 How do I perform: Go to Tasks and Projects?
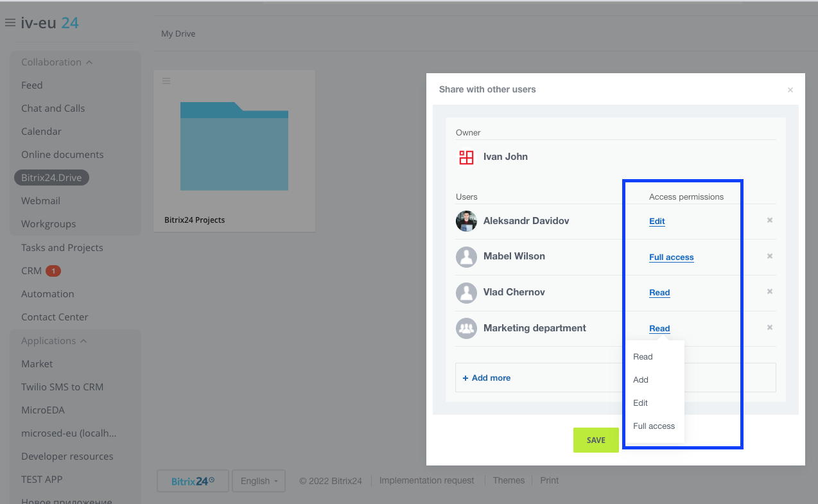click(62, 248)
